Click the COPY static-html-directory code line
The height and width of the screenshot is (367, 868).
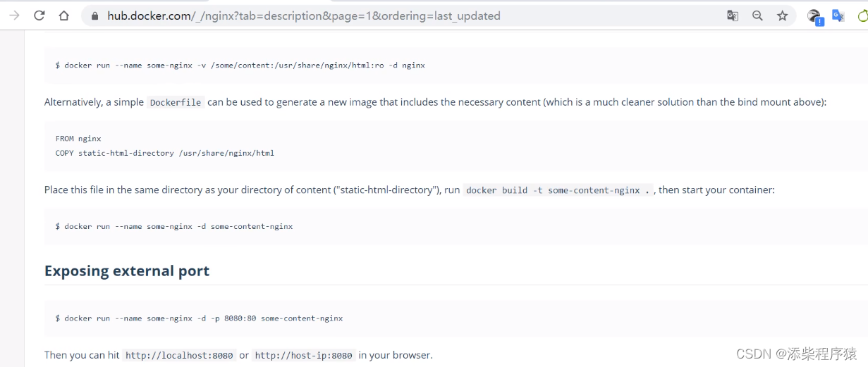(165, 153)
